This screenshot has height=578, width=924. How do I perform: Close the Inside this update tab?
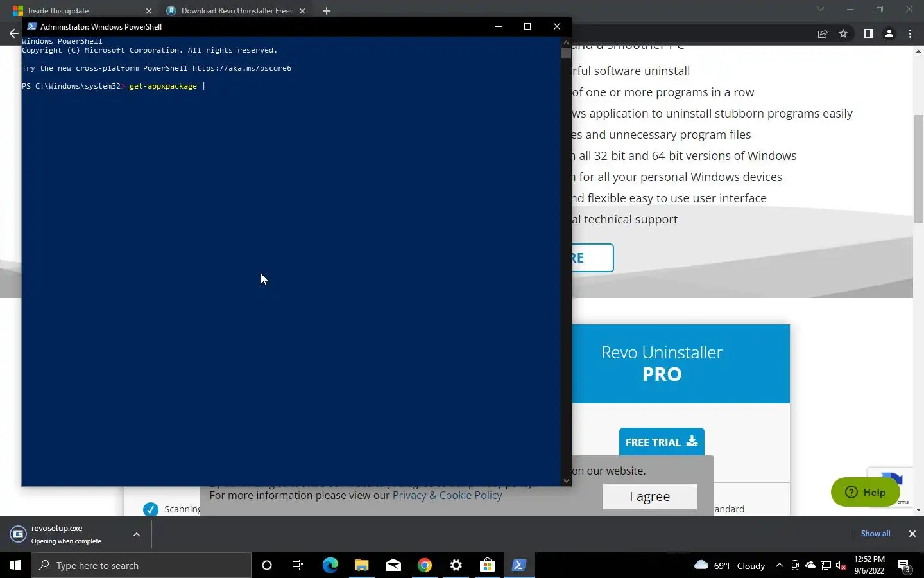(149, 11)
